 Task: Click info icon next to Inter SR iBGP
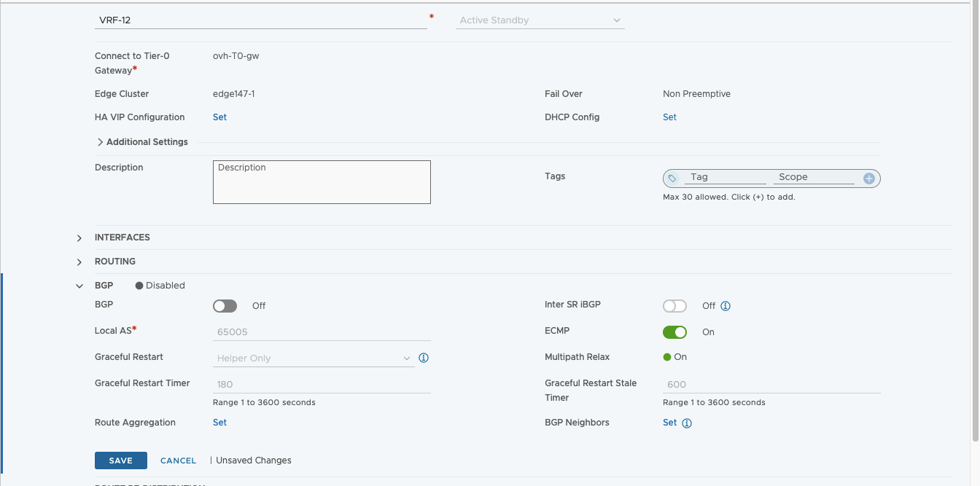tap(726, 306)
